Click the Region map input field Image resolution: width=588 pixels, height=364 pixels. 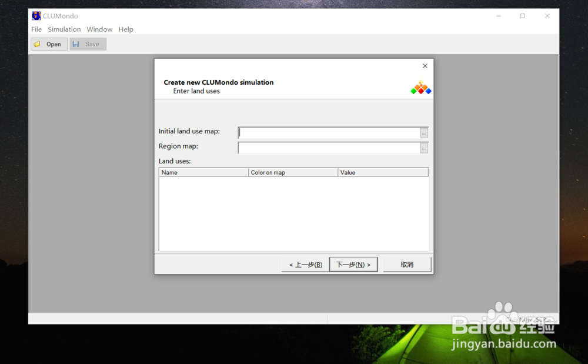(329, 148)
